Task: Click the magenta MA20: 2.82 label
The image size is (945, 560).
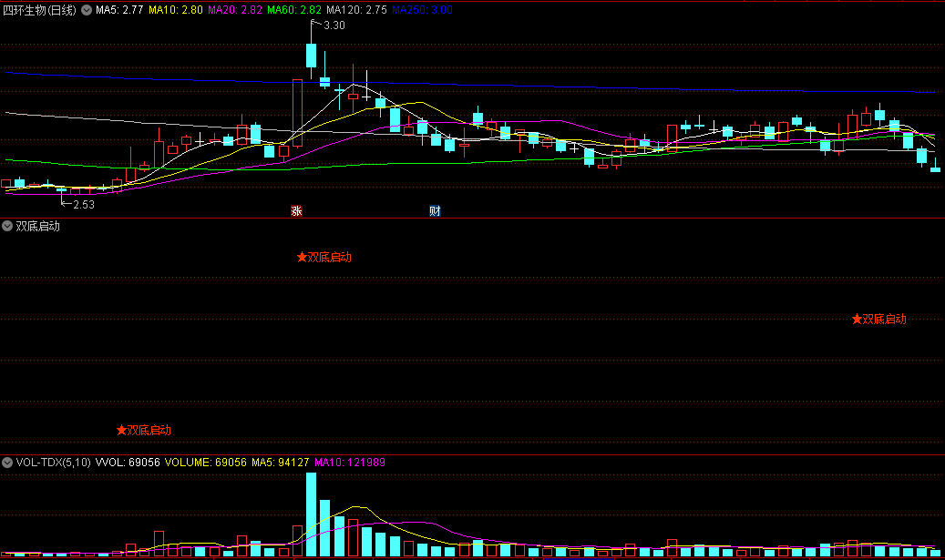Action: pyautogui.click(x=235, y=10)
